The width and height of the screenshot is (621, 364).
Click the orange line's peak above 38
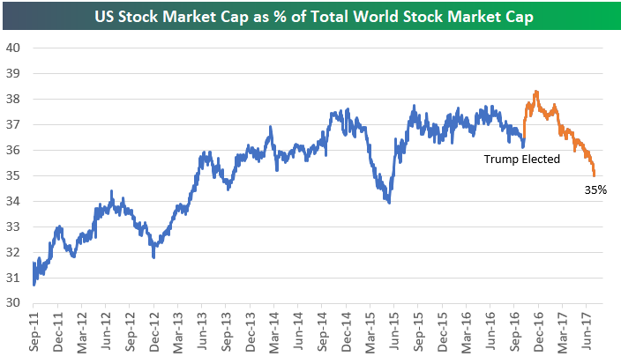coord(535,92)
